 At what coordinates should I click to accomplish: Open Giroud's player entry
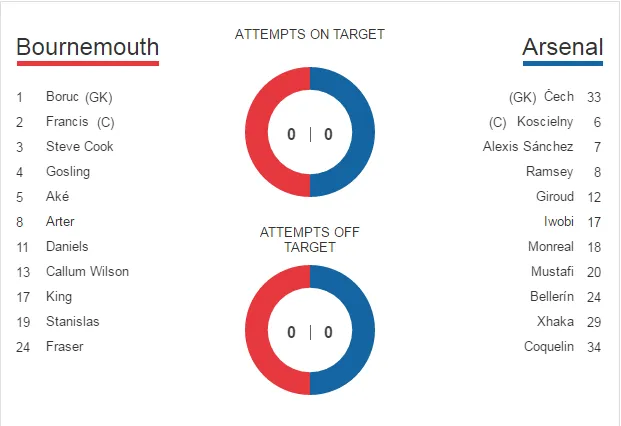(x=553, y=197)
